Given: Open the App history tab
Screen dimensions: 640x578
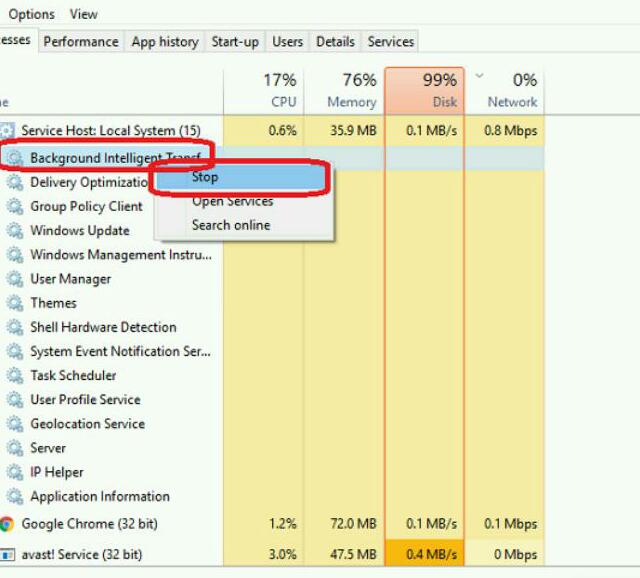Looking at the screenshot, I should point(164,42).
